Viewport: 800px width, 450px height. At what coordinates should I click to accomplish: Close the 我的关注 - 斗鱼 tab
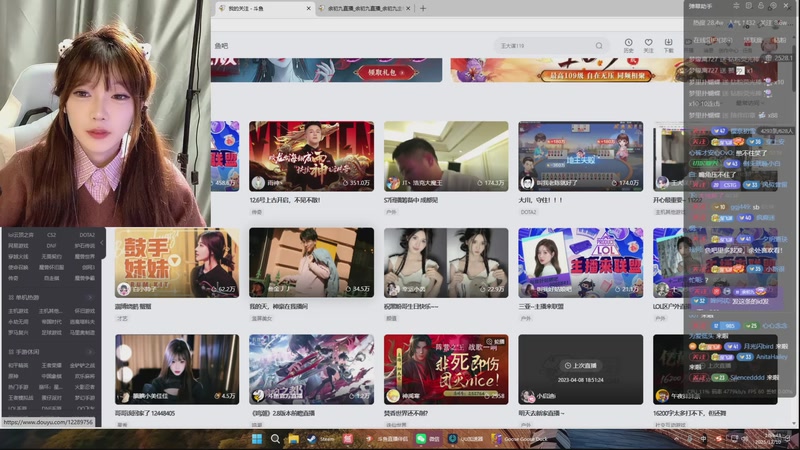pos(308,8)
